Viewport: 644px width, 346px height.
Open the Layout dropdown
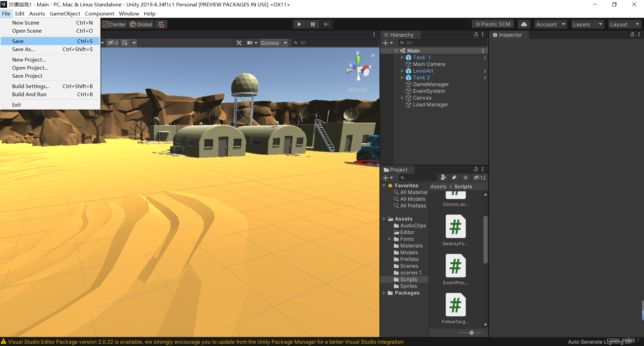coord(625,24)
